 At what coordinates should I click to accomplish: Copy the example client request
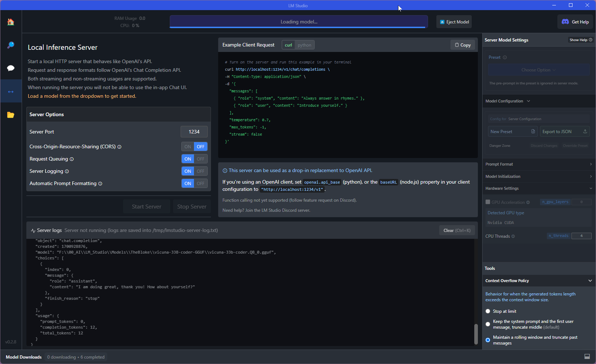[x=463, y=45]
